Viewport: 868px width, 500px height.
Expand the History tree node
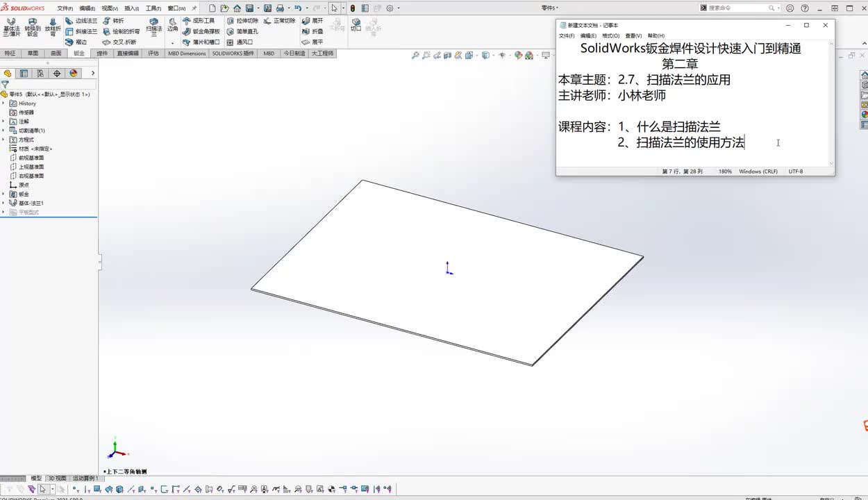(x=3, y=103)
